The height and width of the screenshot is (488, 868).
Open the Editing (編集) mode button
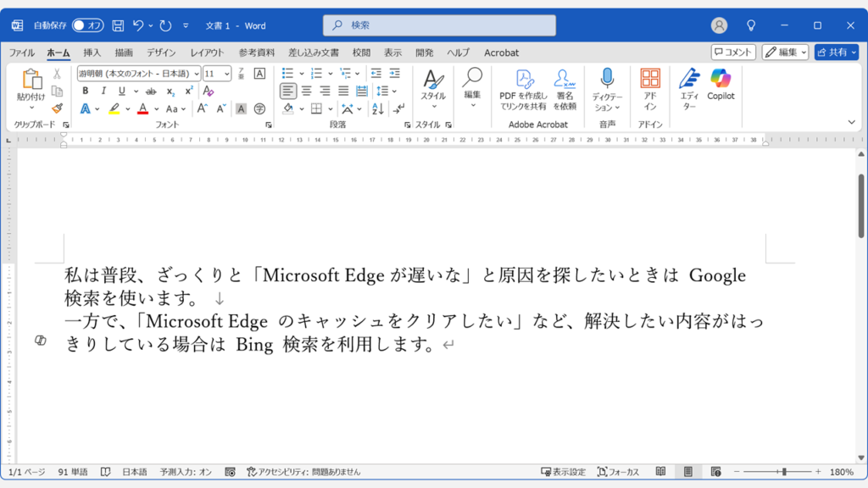785,52
